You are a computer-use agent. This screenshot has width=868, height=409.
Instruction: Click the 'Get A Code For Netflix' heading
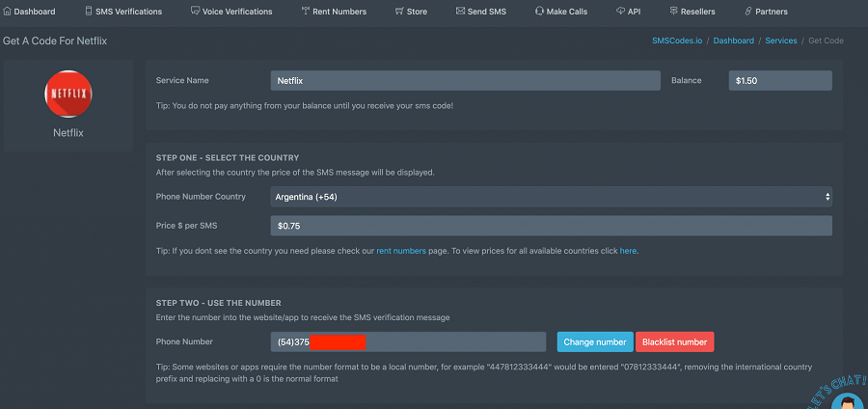pos(55,41)
